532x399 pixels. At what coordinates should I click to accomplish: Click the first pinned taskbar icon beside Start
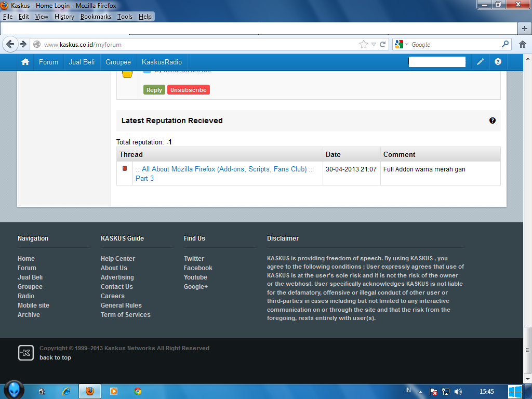coord(42,391)
